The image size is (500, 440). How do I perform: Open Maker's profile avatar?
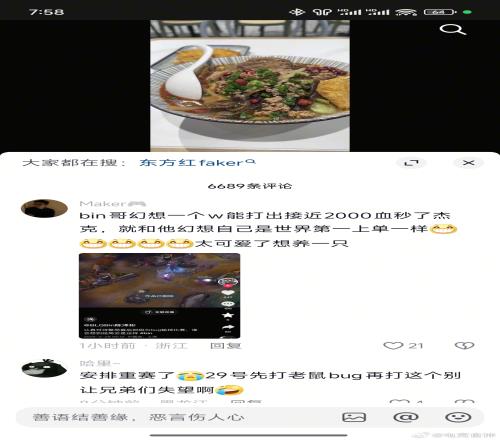[x=44, y=209]
